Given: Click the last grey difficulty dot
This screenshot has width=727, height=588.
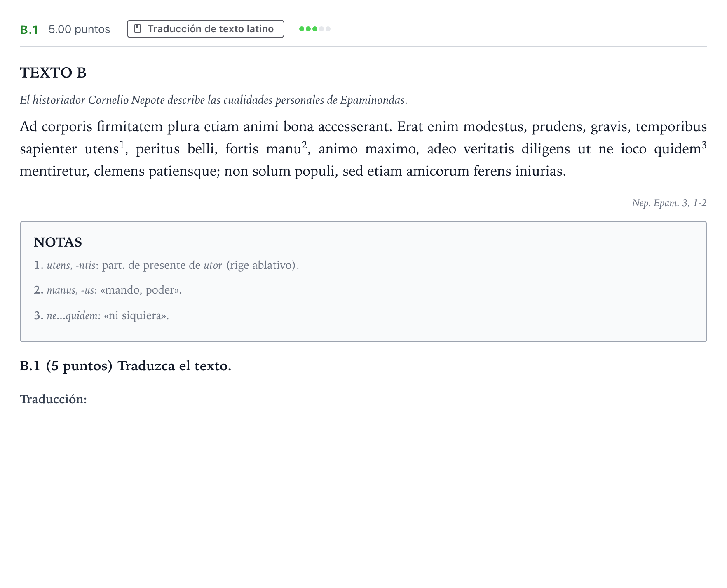Looking at the screenshot, I should 328,29.
